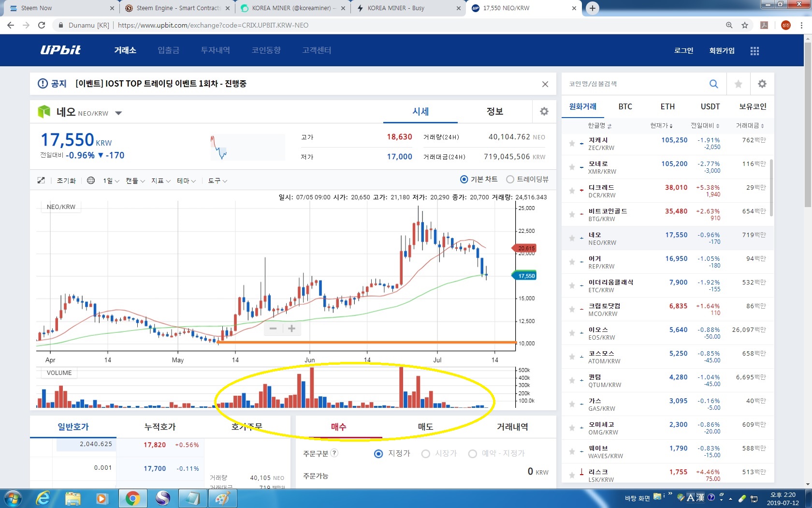Click the Upbit logo
Screen dimensions: 812x508
coord(60,50)
